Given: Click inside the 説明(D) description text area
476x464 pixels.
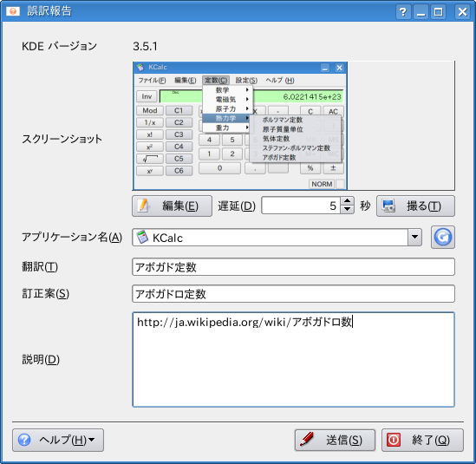Looking at the screenshot, I should pyautogui.click(x=293, y=360).
